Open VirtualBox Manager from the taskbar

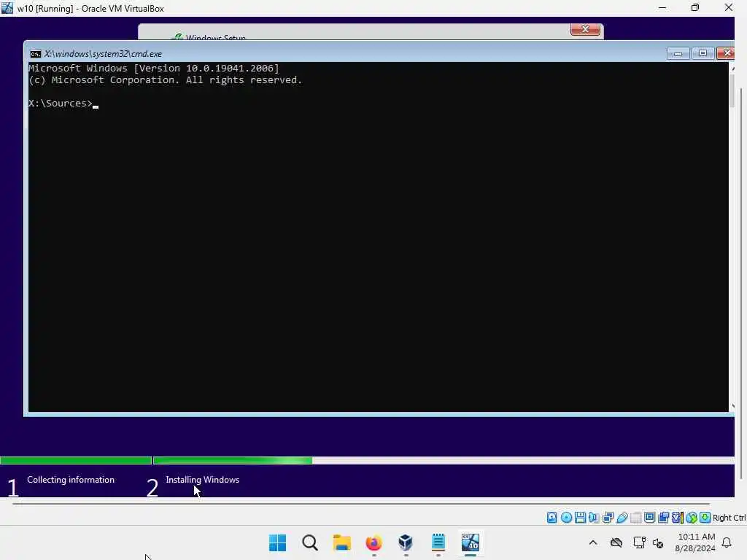[406, 542]
